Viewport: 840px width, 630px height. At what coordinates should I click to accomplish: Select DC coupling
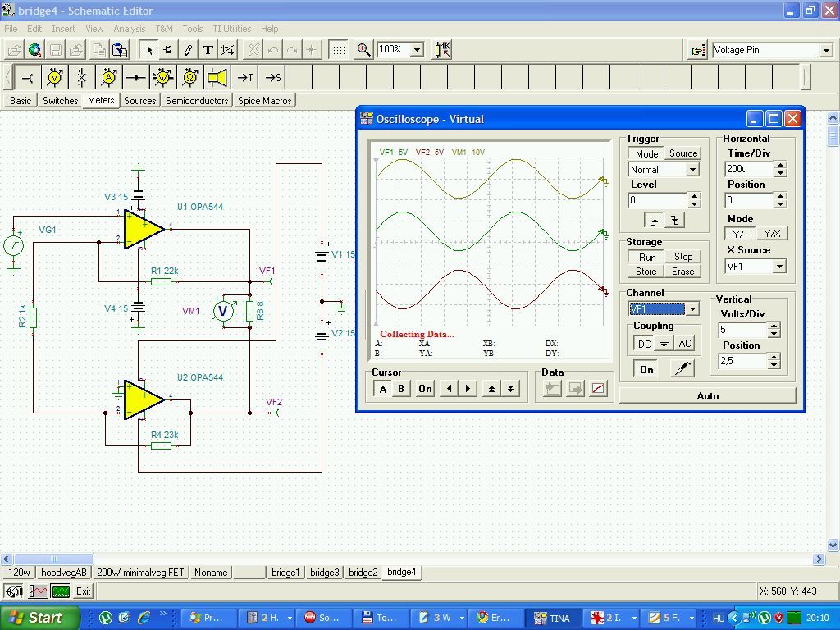coord(644,344)
